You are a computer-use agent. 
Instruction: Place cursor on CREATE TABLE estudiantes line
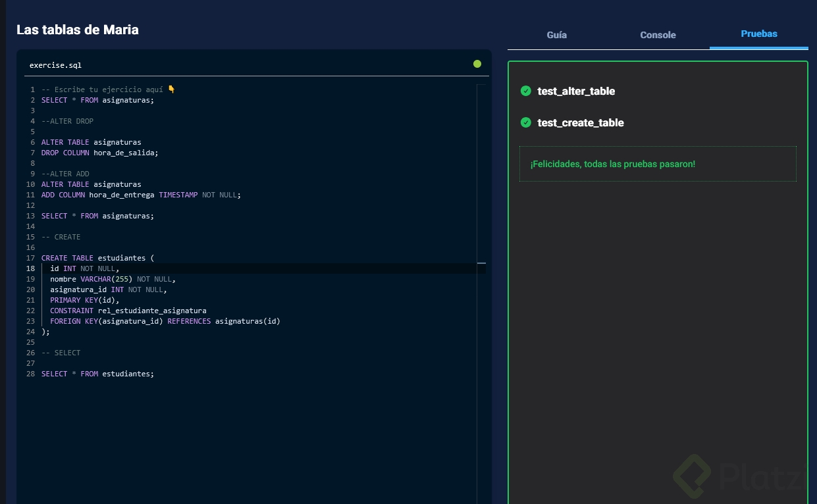coord(97,258)
